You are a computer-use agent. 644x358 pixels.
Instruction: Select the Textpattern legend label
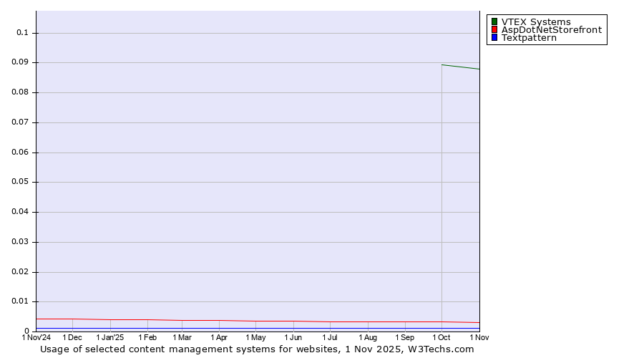(529, 38)
